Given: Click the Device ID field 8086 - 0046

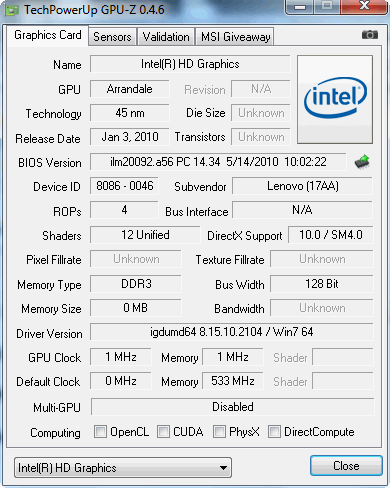Looking at the screenshot, I should coord(125,186).
